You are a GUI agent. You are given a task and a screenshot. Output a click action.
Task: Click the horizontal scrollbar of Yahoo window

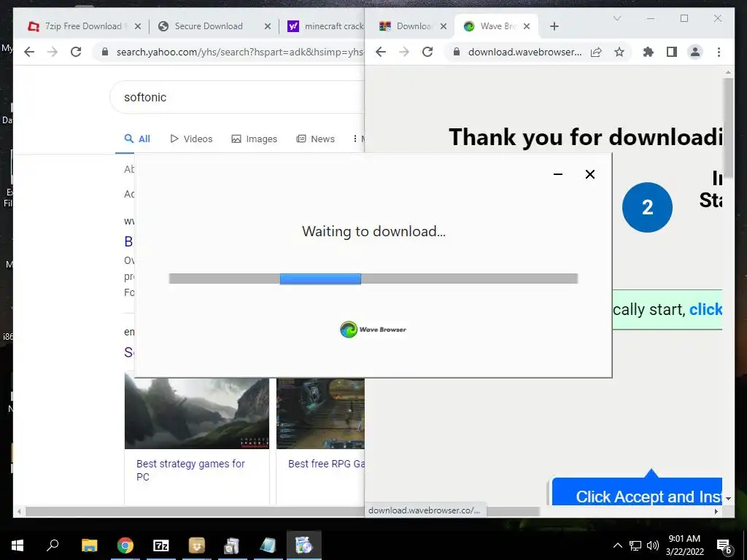point(194,511)
